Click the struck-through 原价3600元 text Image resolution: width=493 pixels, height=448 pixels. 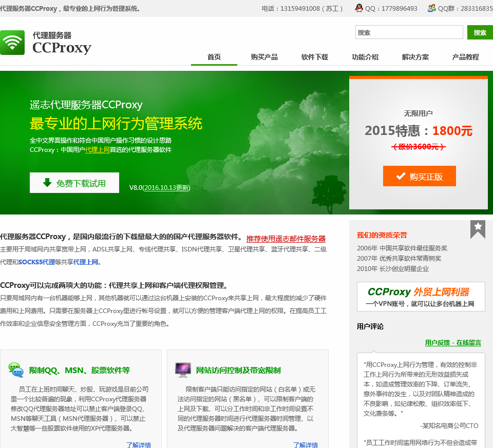coord(419,147)
